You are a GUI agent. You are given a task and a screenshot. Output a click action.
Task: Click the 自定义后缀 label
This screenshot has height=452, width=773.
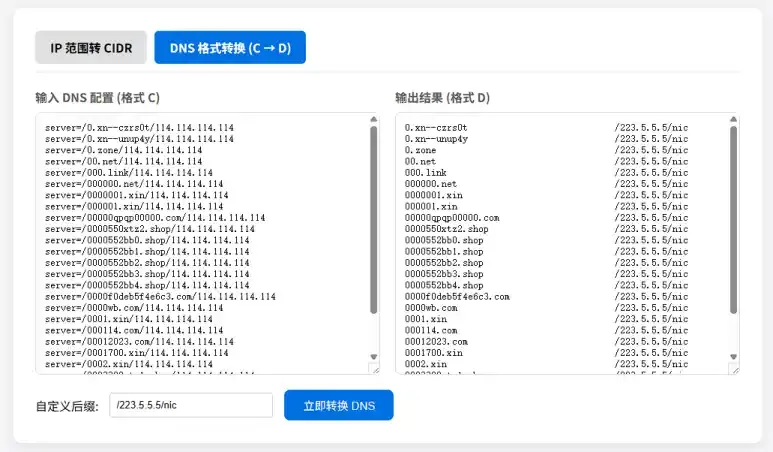67,406
